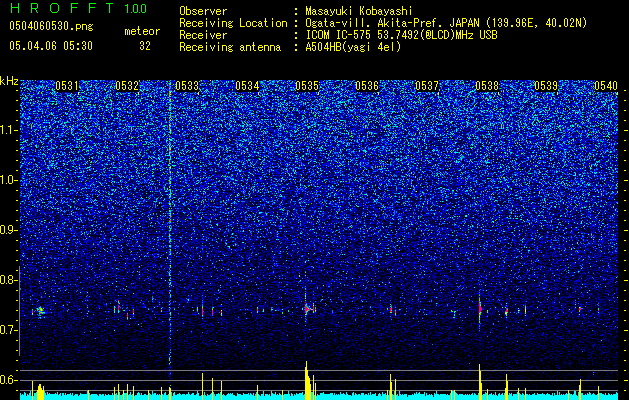Click the strong meteor echo at 0538
Viewport: 629px width, 400px height.
coord(480,309)
